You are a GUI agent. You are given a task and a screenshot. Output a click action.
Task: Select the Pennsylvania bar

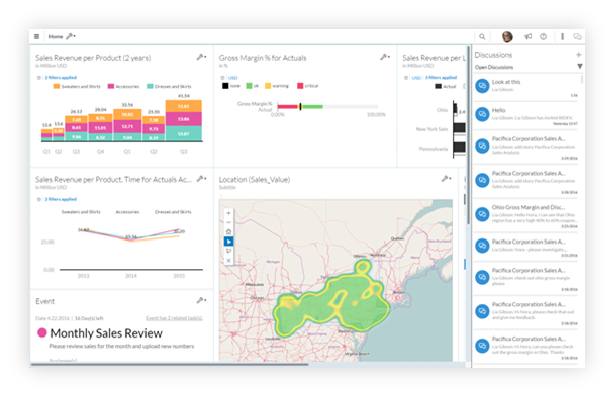pyautogui.click(x=459, y=147)
